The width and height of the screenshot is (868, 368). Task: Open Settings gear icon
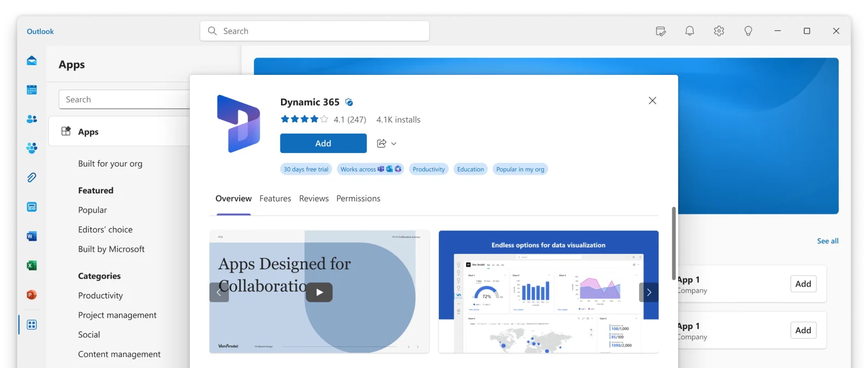click(x=719, y=31)
